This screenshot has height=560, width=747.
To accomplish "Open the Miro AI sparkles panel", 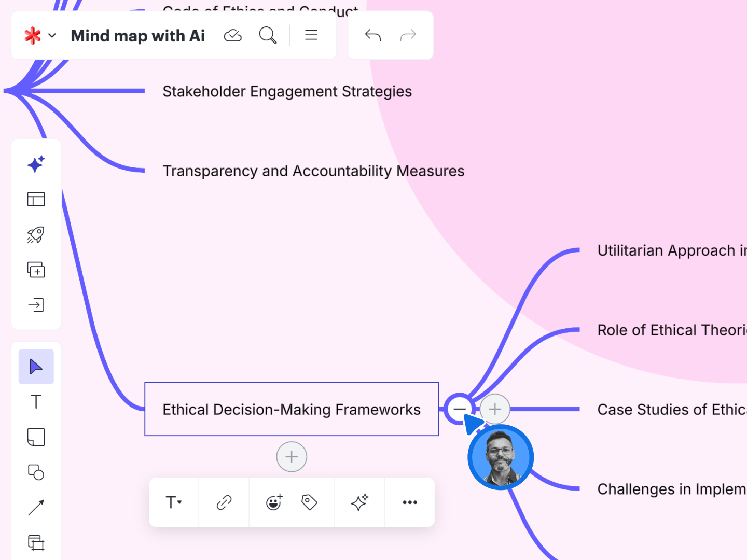I will (x=36, y=164).
